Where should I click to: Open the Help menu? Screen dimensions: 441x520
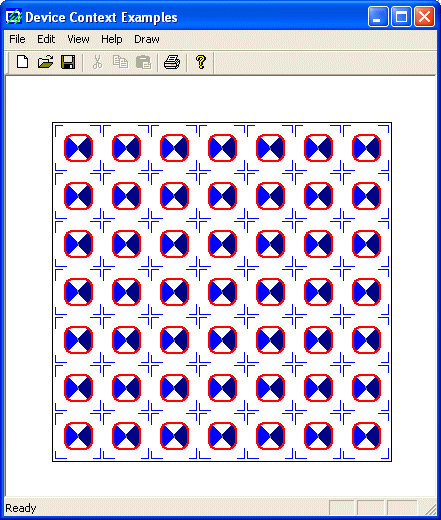(112, 39)
